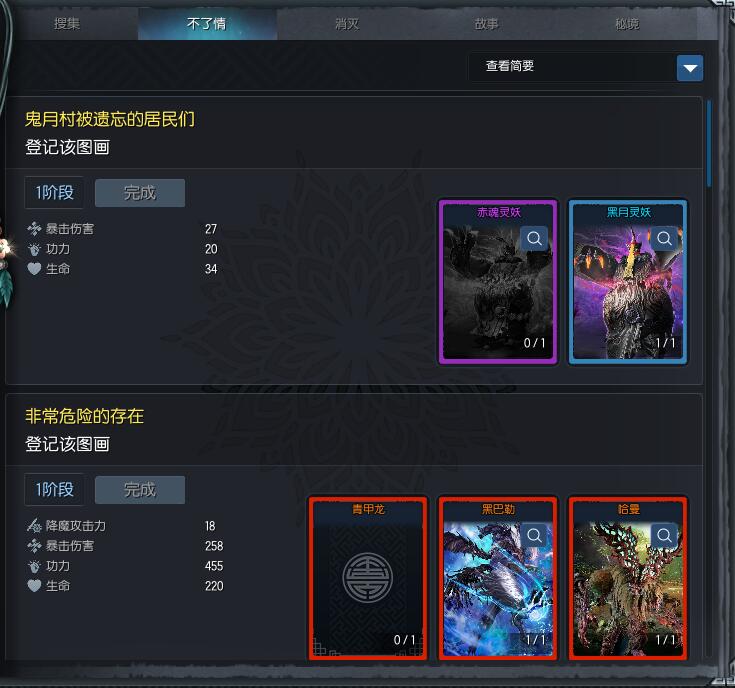
Task: Switch to the 搜集 tab
Action: pos(67,23)
